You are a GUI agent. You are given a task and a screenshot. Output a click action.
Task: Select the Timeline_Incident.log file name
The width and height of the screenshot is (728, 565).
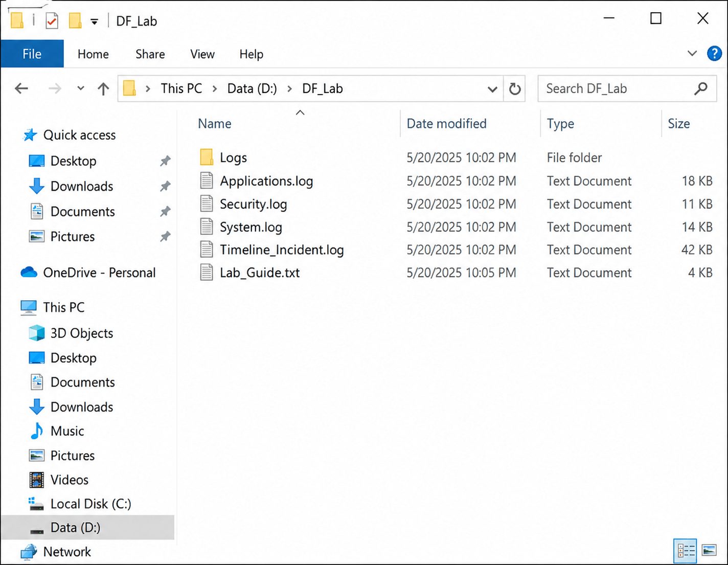[282, 250]
